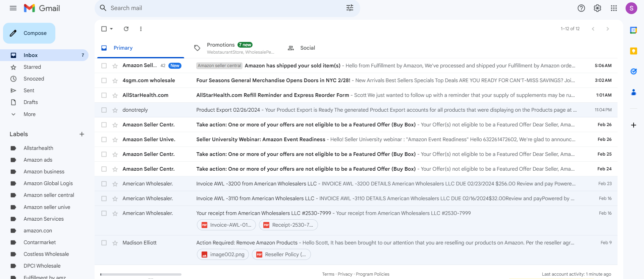This screenshot has height=279, width=644.
Task: Open the Program Policies link
Action: (x=373, y=274)
